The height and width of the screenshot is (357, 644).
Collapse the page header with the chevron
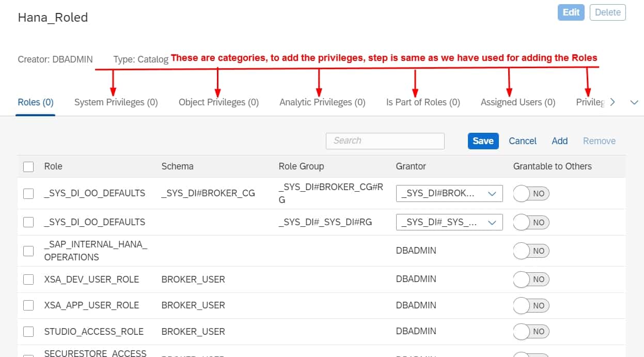(x=634, y=102)
